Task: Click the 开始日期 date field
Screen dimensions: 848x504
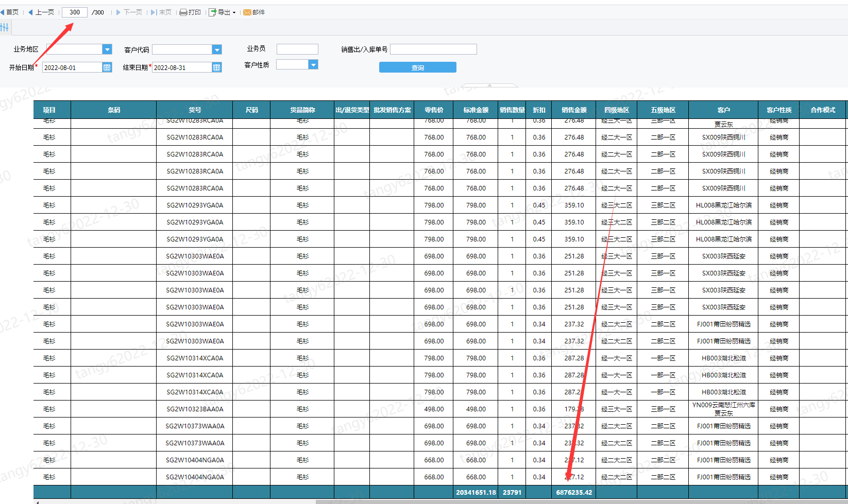Action: [72, 67]
